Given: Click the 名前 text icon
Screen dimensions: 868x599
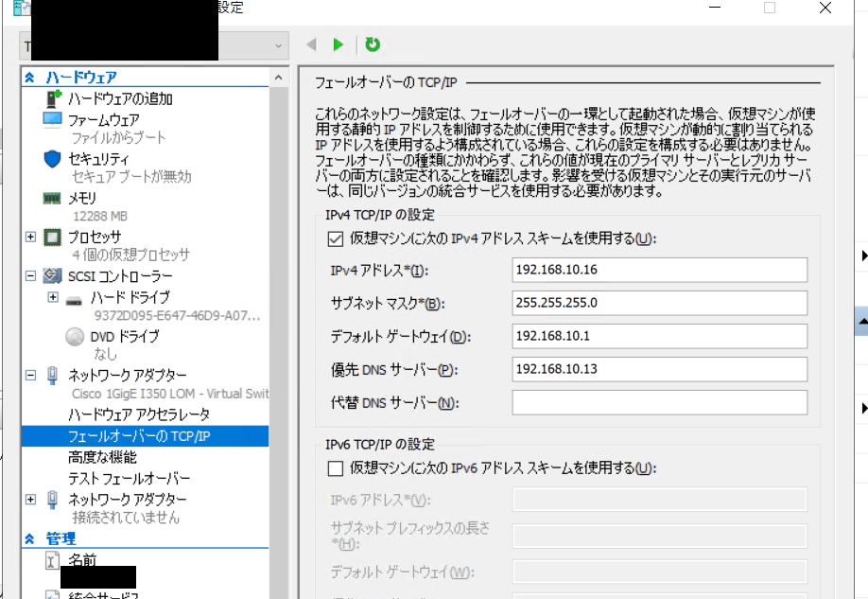Looking at the screenshot, I should (51, 560).
